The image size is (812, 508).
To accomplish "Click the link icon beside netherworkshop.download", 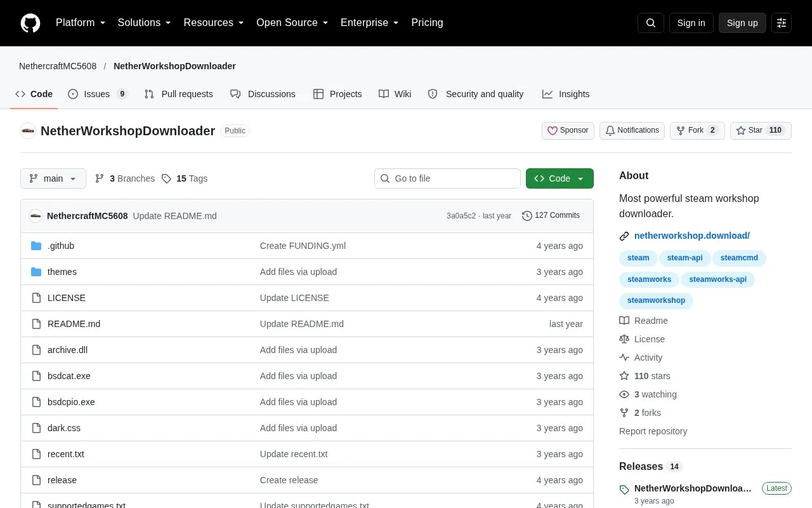I will point(624,236).
